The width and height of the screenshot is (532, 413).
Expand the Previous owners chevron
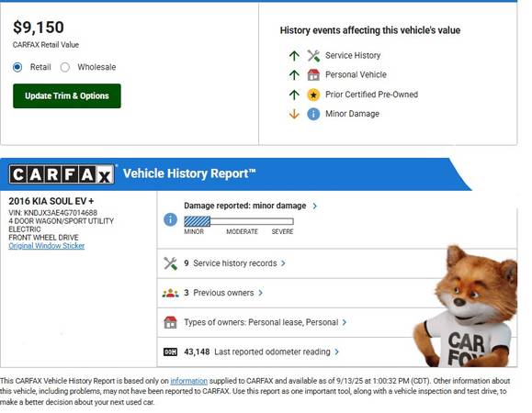tap(261, 293)
